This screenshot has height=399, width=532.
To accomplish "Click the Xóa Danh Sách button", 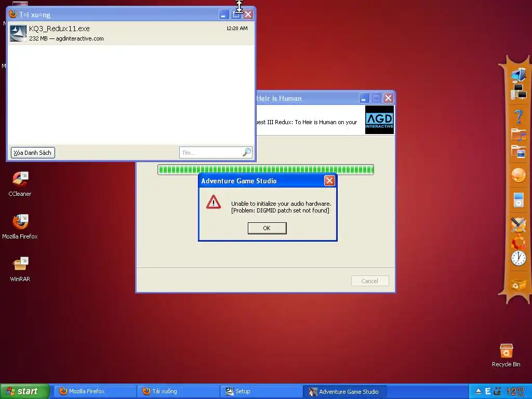I will tap(33, 153).
